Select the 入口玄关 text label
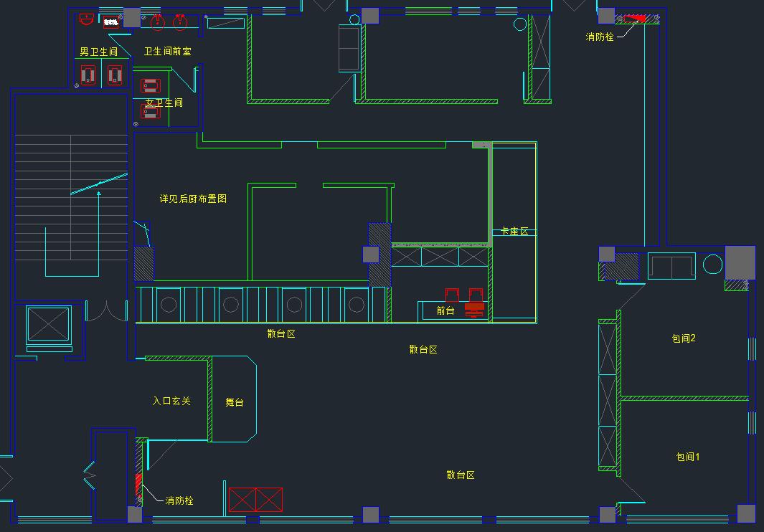This screenshot has width=764, height=532. pyautogui.click(x=171, y=401)
